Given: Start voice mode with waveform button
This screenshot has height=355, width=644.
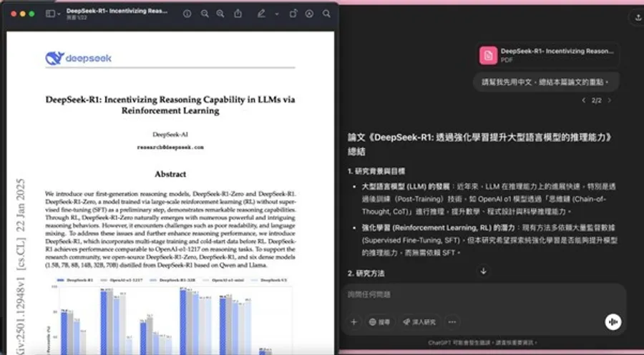Looking at the screenshot, I should [613, 322].
